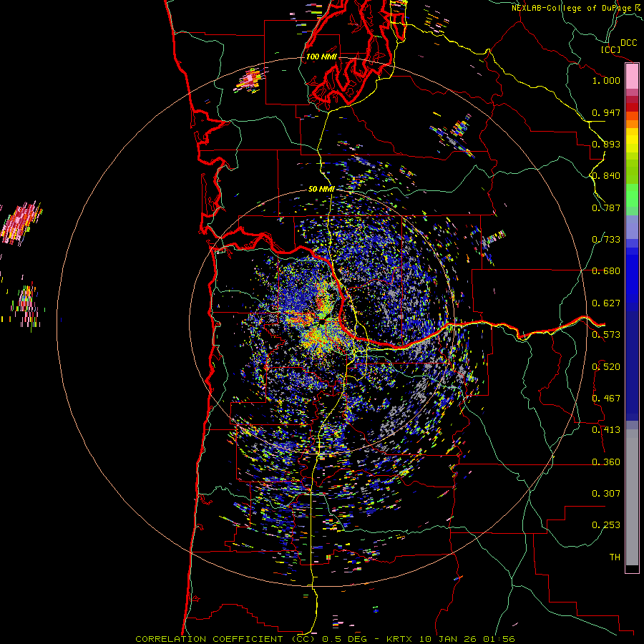Click the 0.520 legend value
This screenshot has width=644, height=644.
pos(606,367)
